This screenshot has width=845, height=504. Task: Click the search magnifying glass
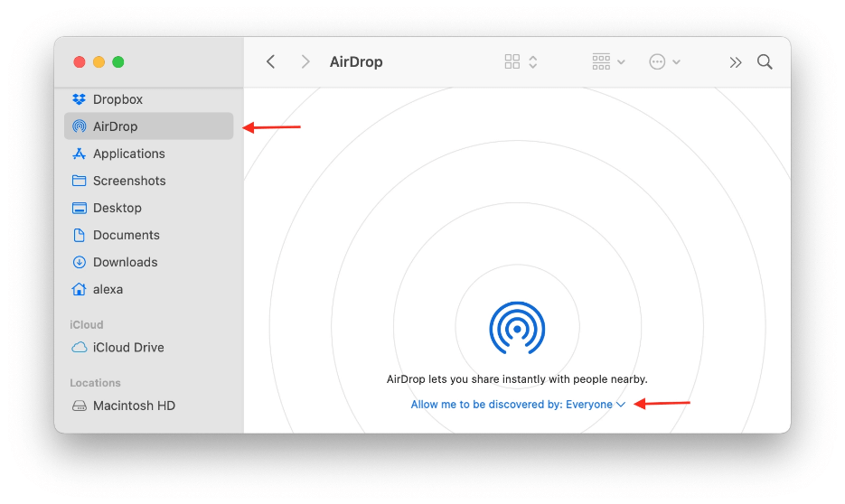[x=765, y=61]
